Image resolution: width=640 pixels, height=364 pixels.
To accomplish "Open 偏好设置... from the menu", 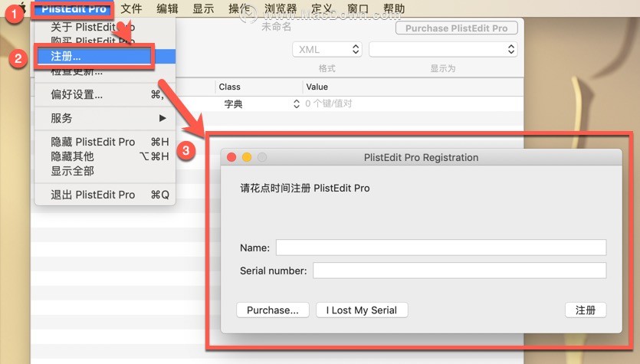I will click(105, 95).
